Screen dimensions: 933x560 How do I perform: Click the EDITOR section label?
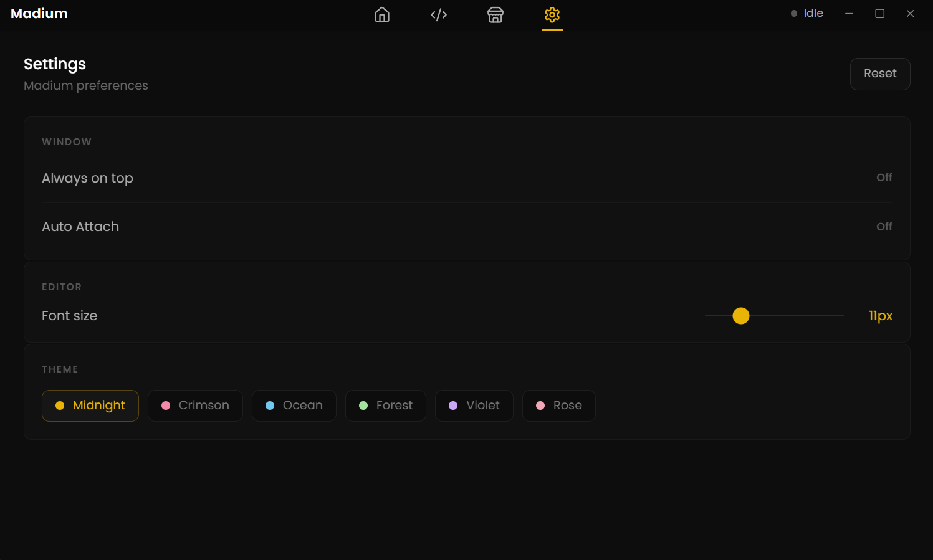62,287
